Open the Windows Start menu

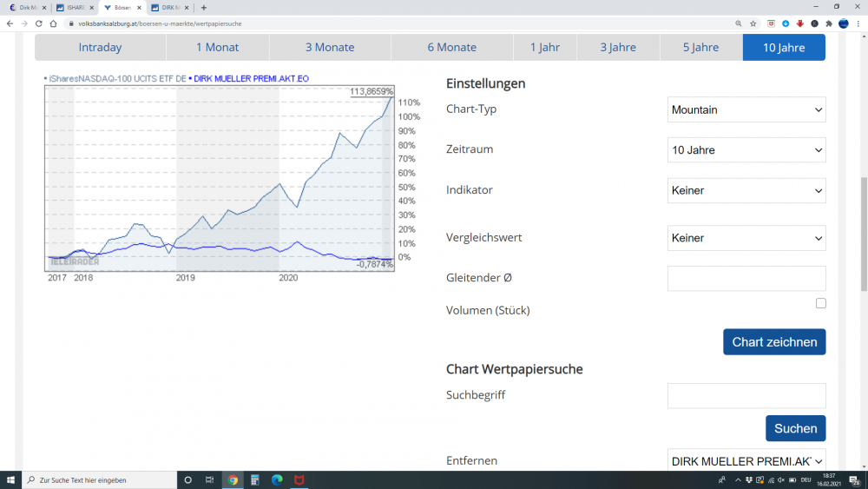[10, 480]
